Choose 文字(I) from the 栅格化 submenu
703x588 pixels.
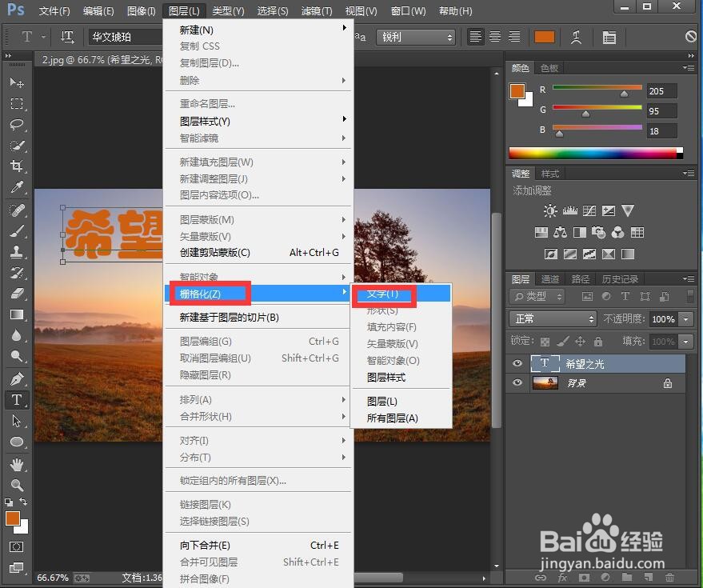[385, 294]
